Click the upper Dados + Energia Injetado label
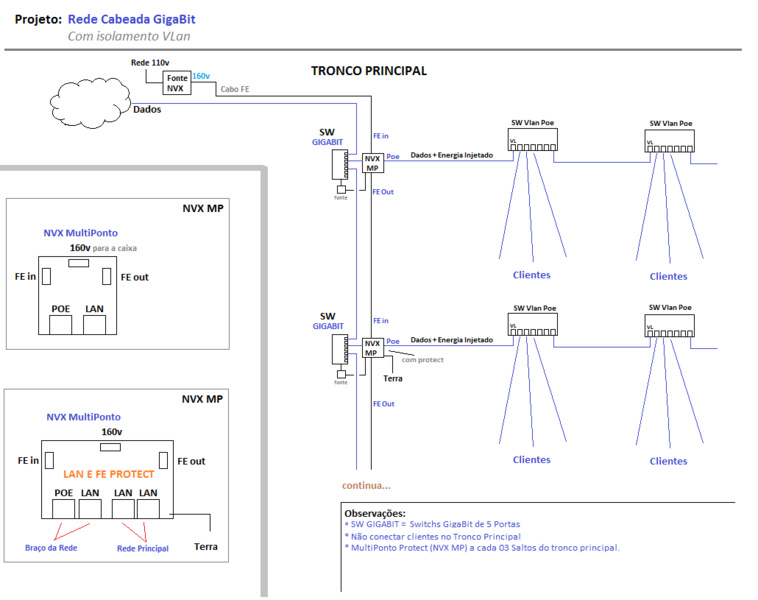Viewport: 758px width, 600px height. (452, 155)
